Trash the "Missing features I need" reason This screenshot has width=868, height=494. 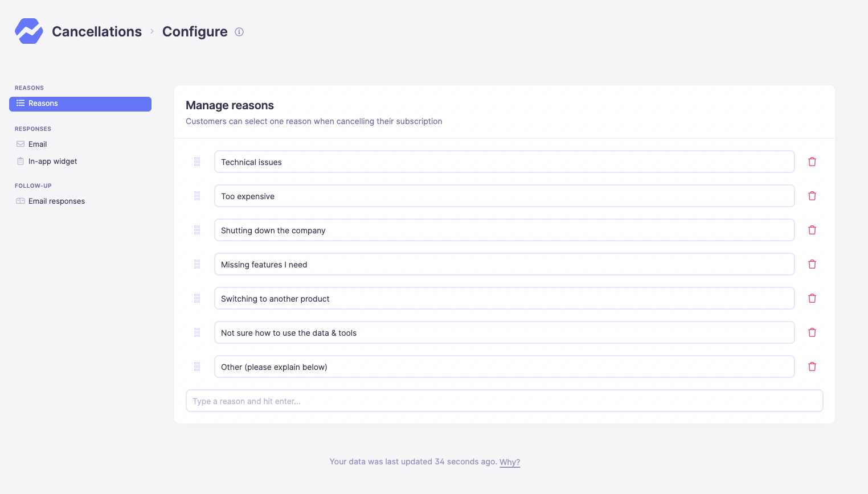(812, 264)
